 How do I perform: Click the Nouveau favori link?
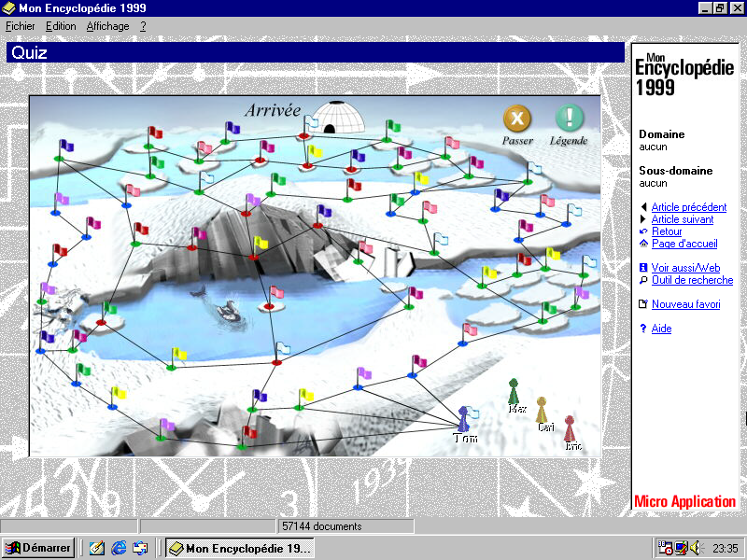685,304
